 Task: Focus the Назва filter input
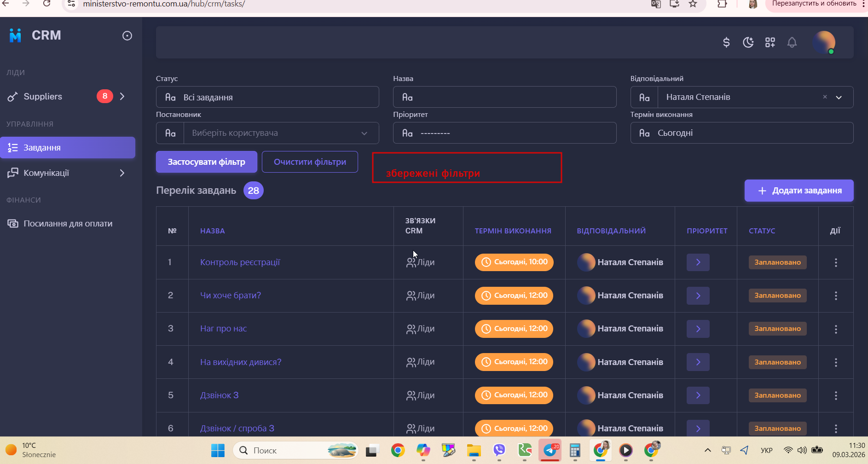click(x=504, y=97)
